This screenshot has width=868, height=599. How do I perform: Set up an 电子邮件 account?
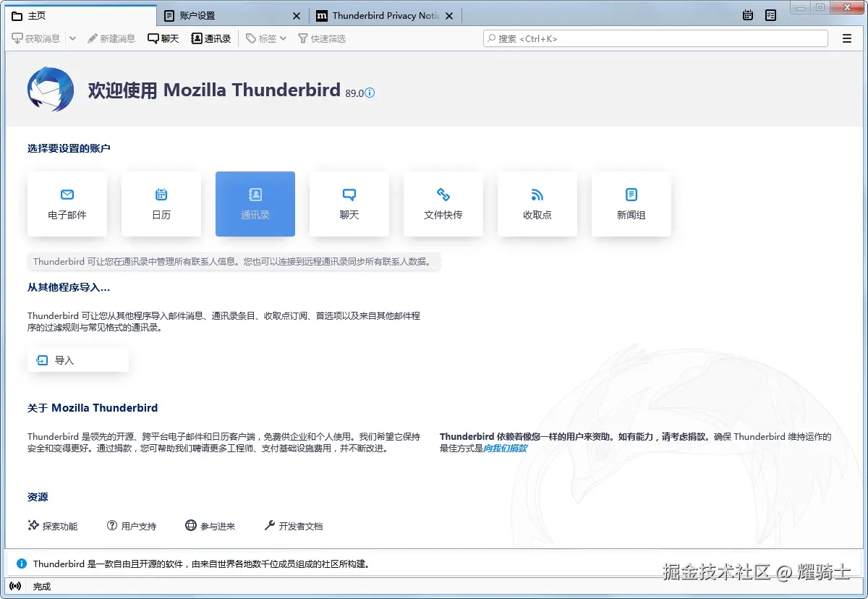[67, 204]
